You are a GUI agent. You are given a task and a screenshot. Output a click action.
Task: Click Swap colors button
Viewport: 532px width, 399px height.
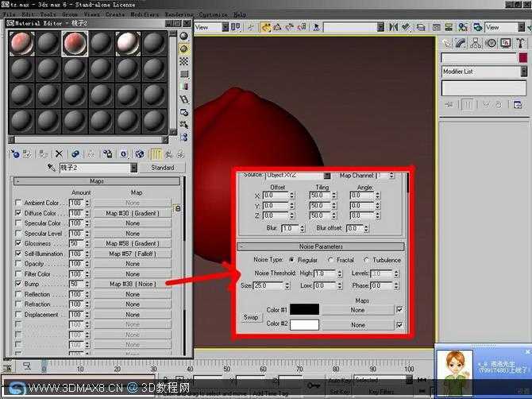click(251, 317)
